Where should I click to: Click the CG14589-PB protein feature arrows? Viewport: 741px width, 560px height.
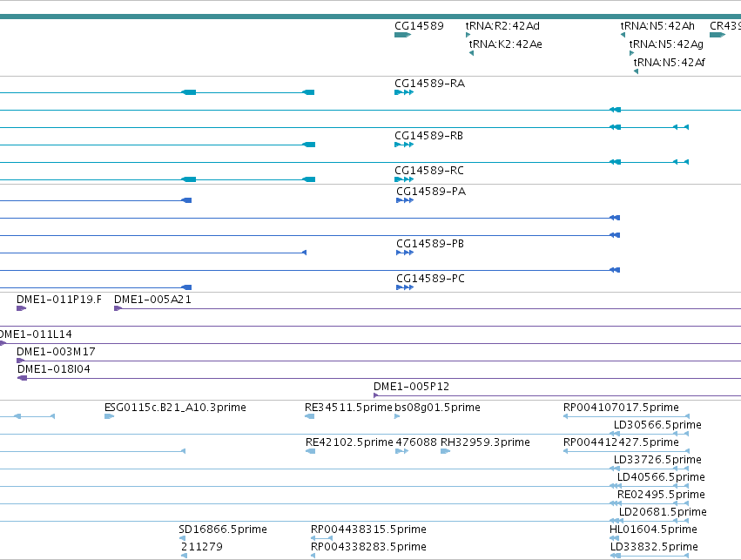(405, 253)
